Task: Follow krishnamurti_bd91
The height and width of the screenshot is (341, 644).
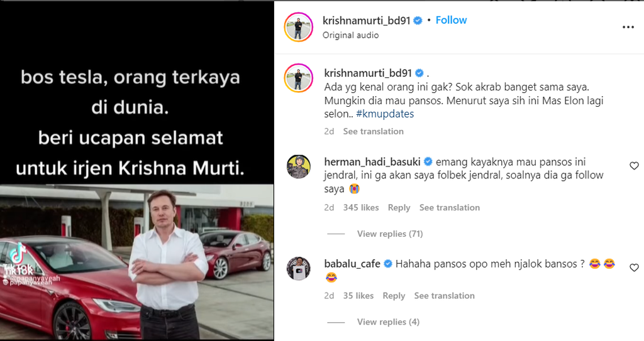Action: [451, 20]
